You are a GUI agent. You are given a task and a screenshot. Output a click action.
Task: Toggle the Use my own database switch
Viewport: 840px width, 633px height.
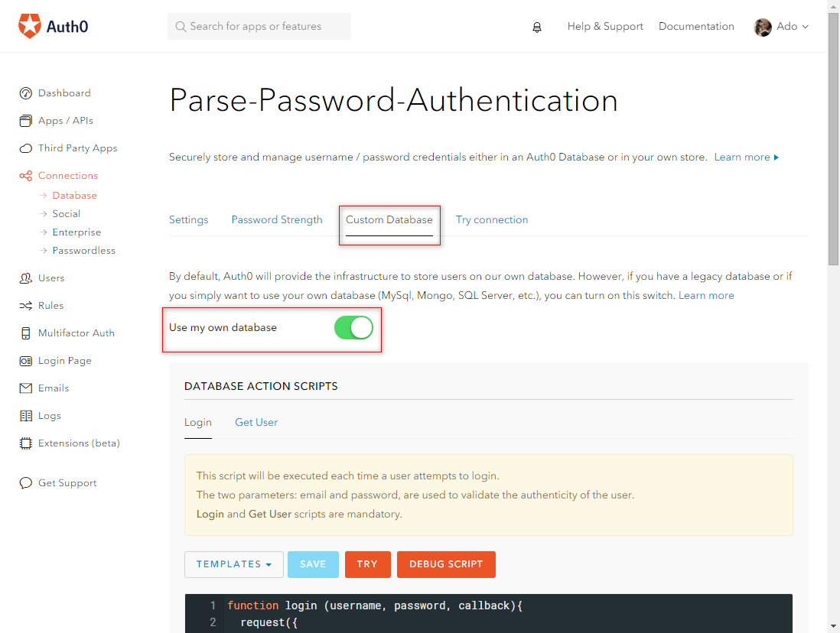(x=353, y=328)
